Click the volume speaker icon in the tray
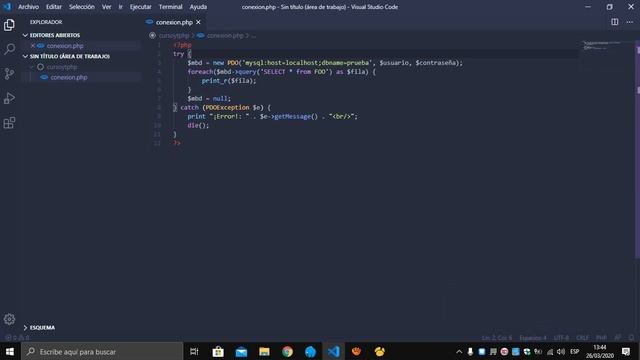The width and height of the screenshot is (640, 360). 561,351
